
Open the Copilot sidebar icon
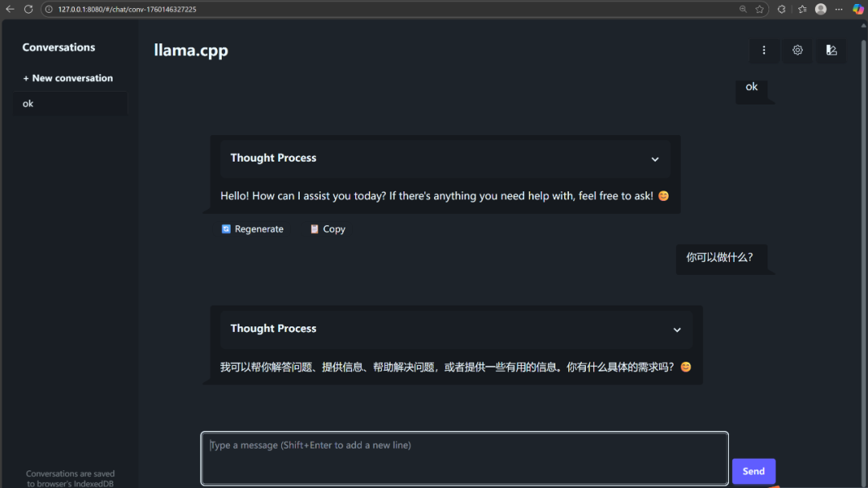[858, 10]
